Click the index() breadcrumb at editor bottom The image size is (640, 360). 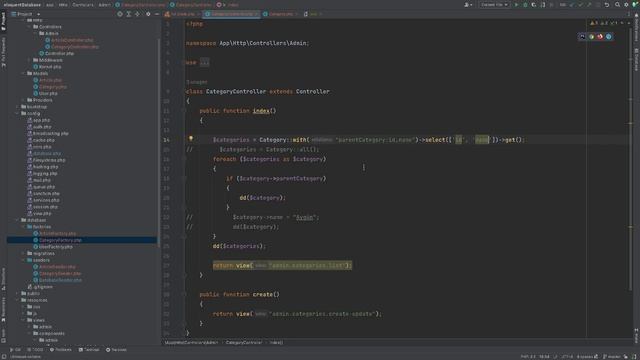[x=276, y=342]
